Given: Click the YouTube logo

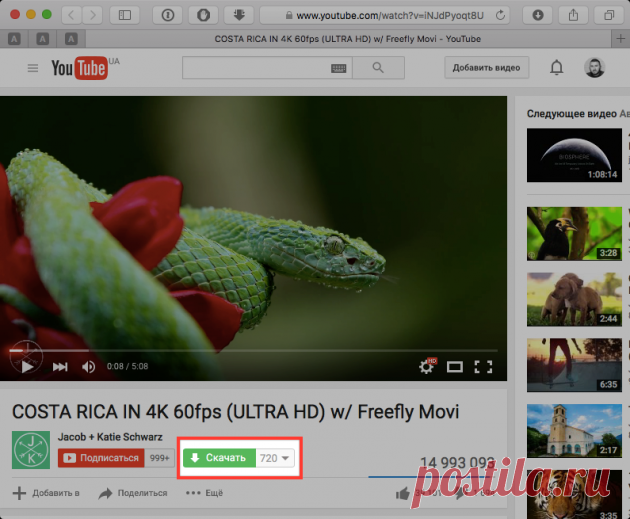Looking at the screenshot, I should click(80, 68).
